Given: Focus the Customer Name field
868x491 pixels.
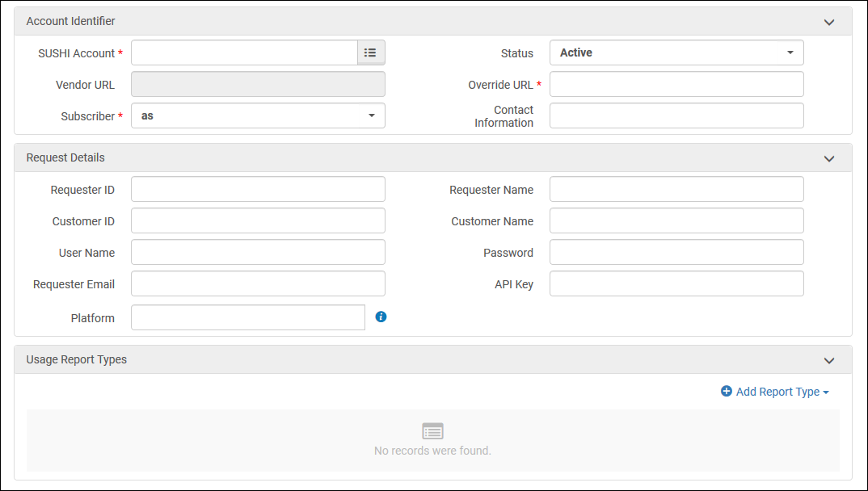Looking at the screenshot, I should [676, 220].
